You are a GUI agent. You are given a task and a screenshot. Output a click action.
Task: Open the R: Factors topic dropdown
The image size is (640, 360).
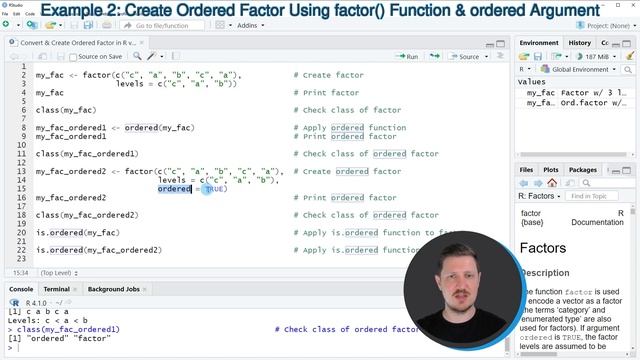point(539,196)
